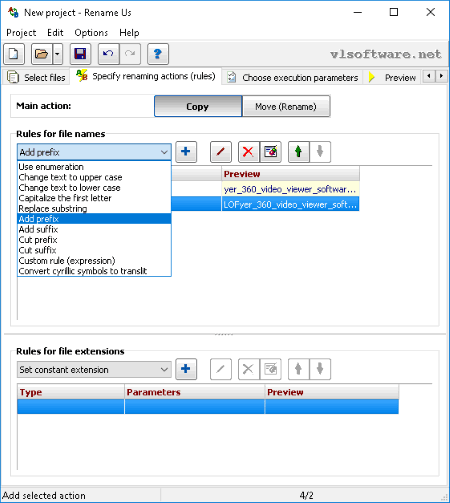Redo the last undone action
The width and height of the screenshot is (450, 503).
130,54
